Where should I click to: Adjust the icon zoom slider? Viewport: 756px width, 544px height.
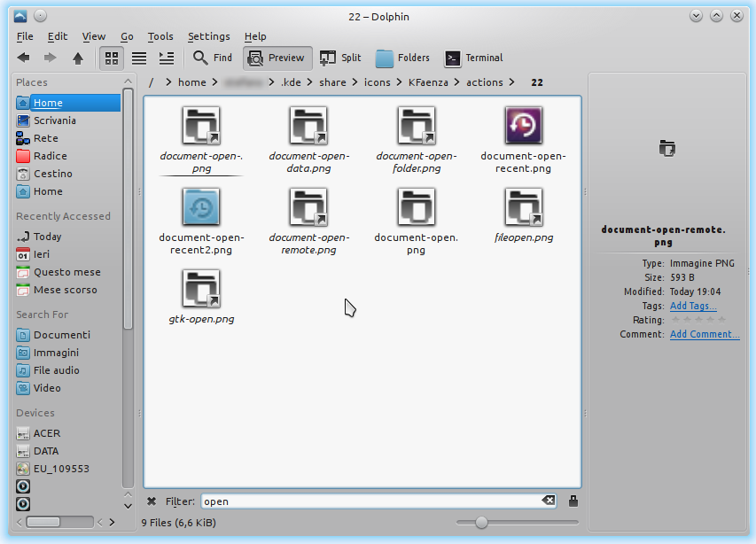point(481,523)
